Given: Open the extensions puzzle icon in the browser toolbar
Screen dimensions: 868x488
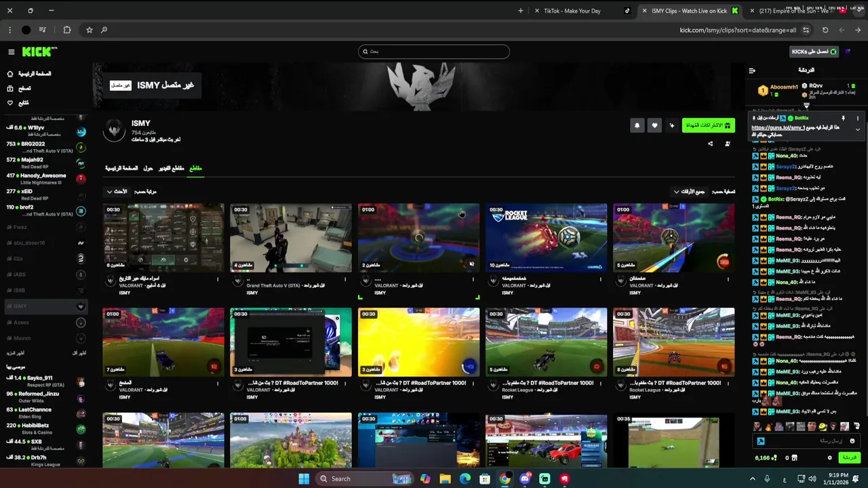Looking at the screenshot, I should point(66,30).
